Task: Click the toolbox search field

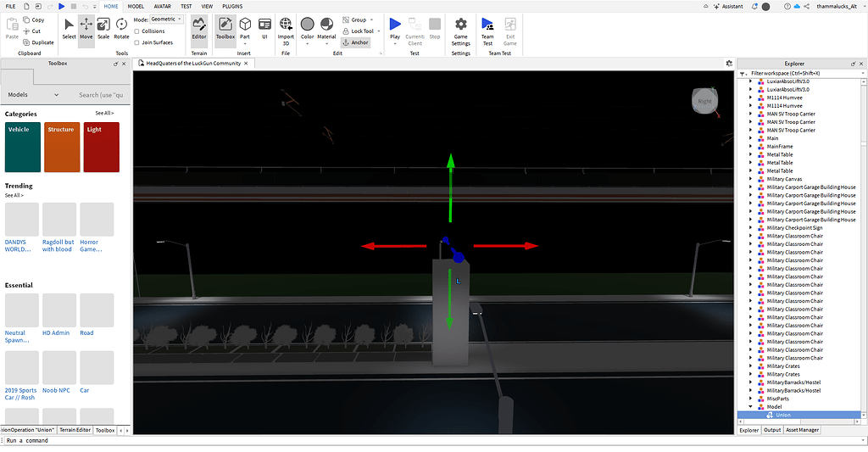Action: pos(101,95)
